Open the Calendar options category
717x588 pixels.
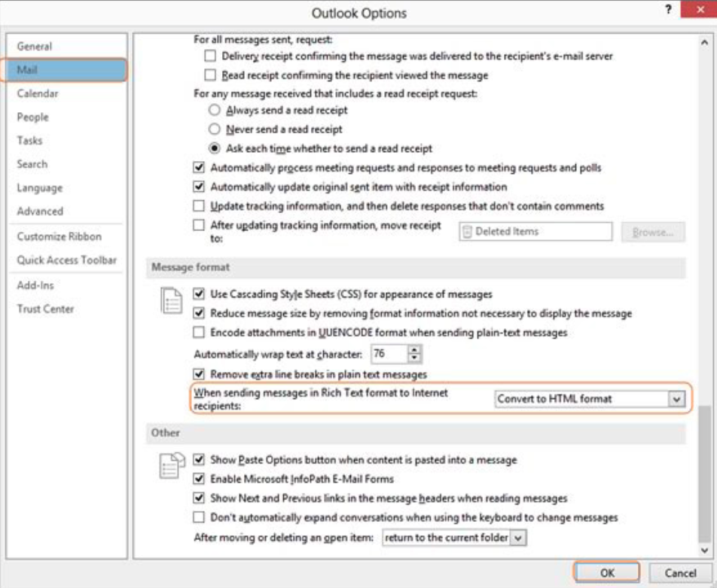coord(38,93)
